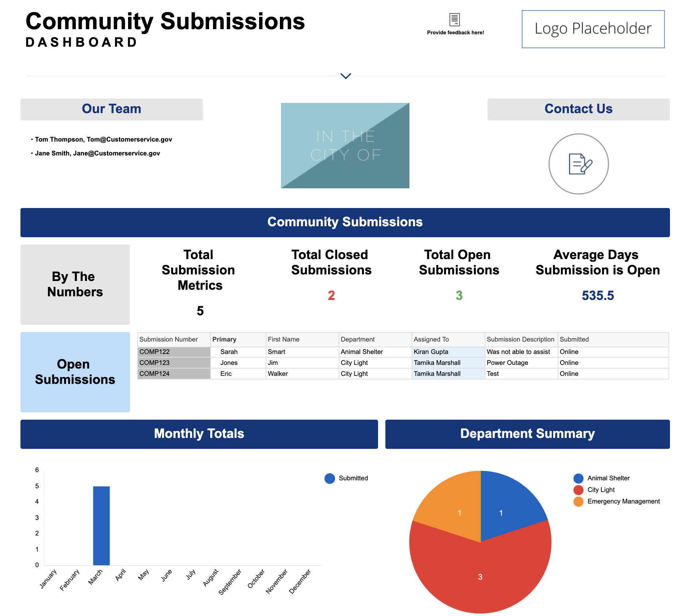Select the City Light slice of the pie chart

click(x=480, y=577)
